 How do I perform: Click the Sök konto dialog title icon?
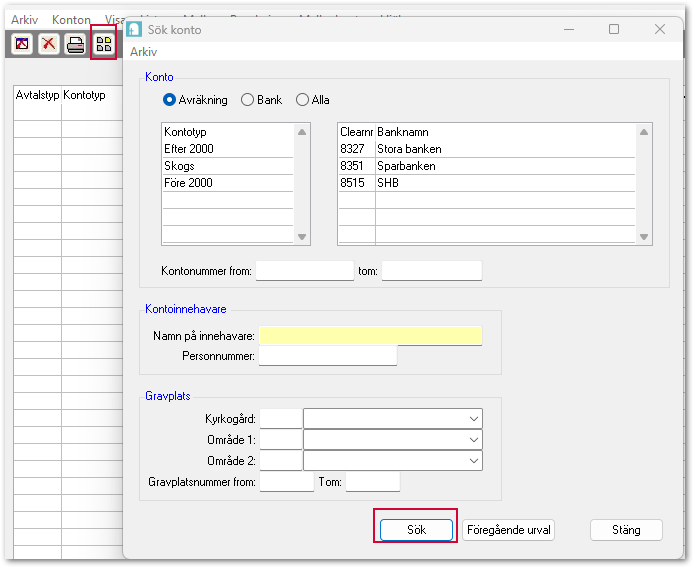click(x=134, y=29)
